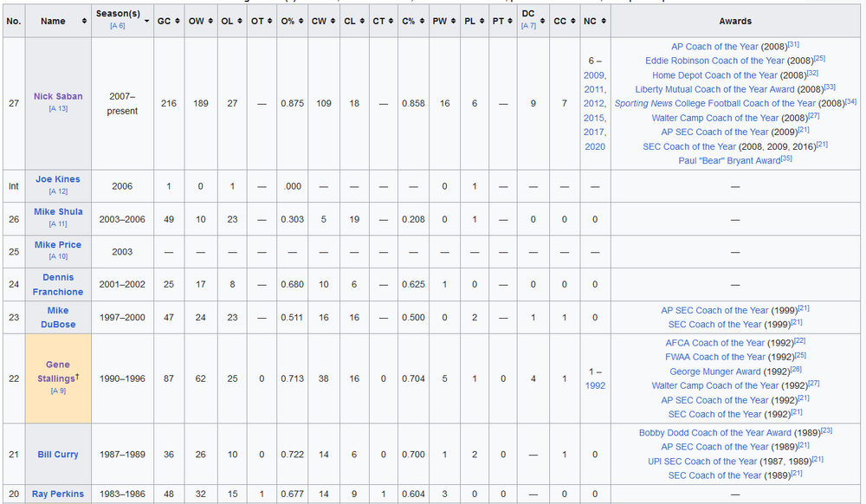Open the 1992 national championship link

[594, 385]
